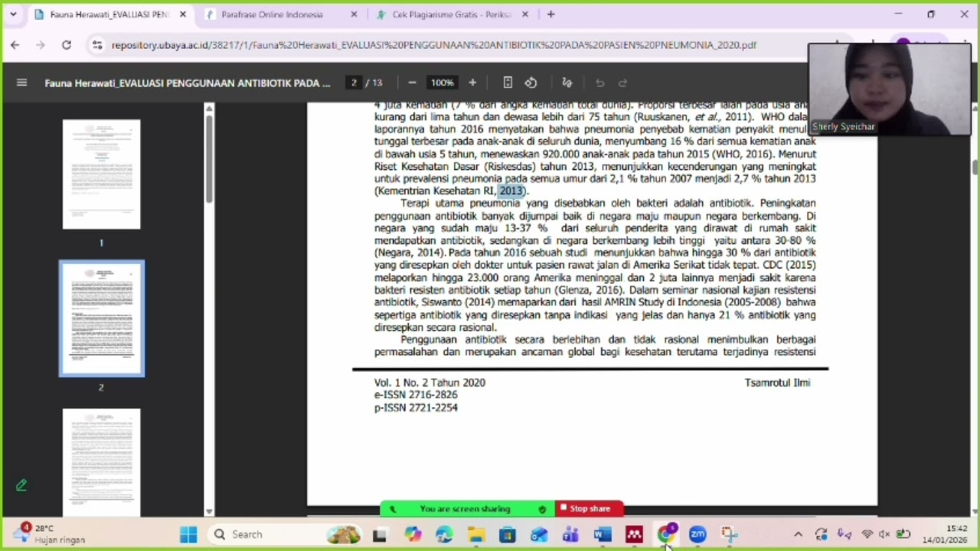The height and width of the screenshot is (551, 980).
Task: Click the fit to page icon
Action: 508,83
